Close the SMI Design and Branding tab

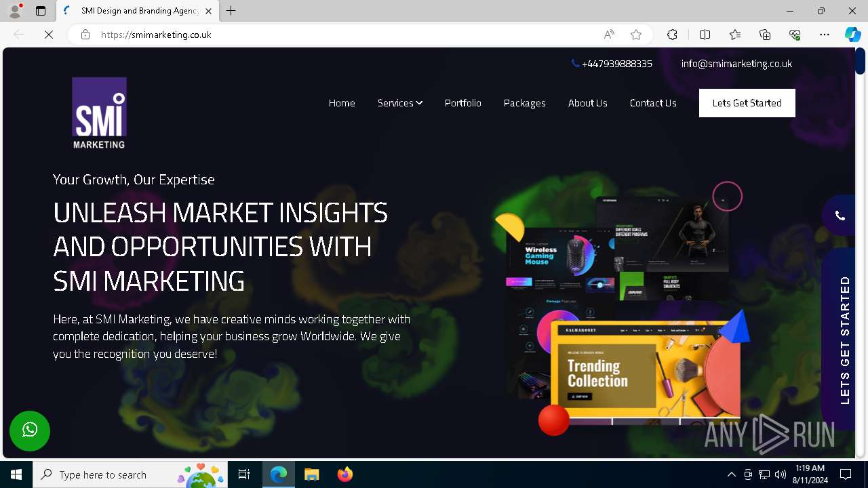[209, 11]
